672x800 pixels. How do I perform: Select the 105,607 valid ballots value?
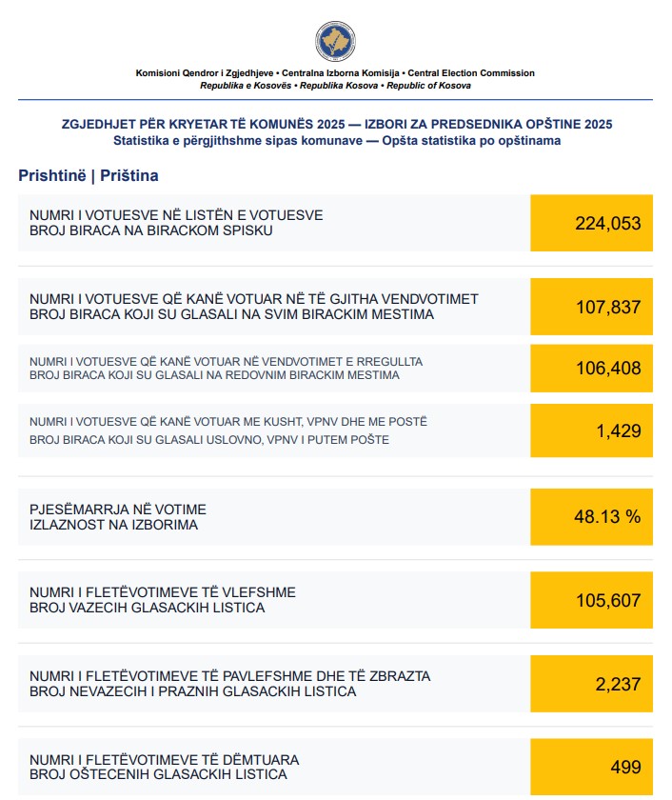pyautogui.click(x=591, y=600)
